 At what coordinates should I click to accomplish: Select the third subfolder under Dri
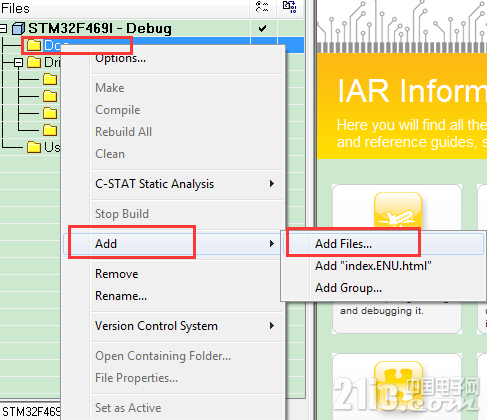[x=50, y=113]
